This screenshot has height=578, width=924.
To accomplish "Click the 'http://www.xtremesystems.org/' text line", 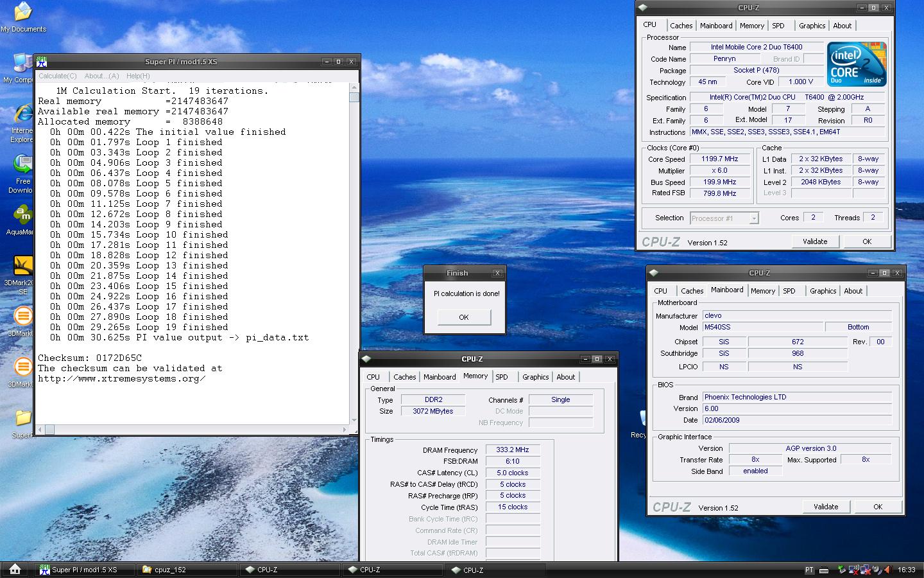I will tap(122, 378).
